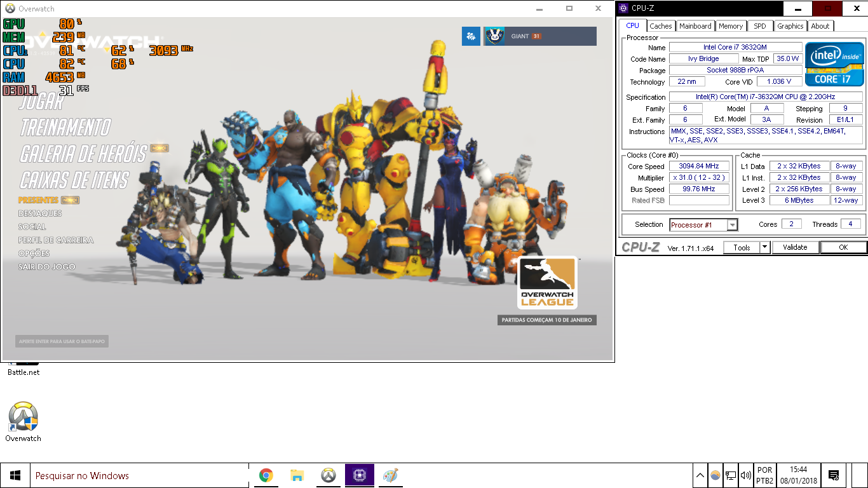The image size is (868, 488).
Task: Open the Memory tab in CPU-Z
Action: [731, 26]
